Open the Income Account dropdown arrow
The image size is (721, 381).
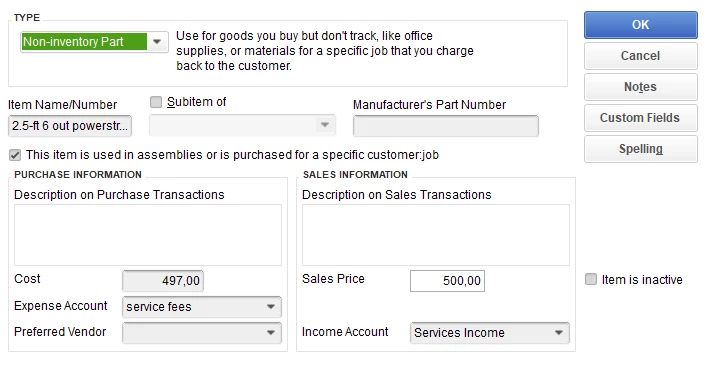pyautogui.click(x=559, y=333)
